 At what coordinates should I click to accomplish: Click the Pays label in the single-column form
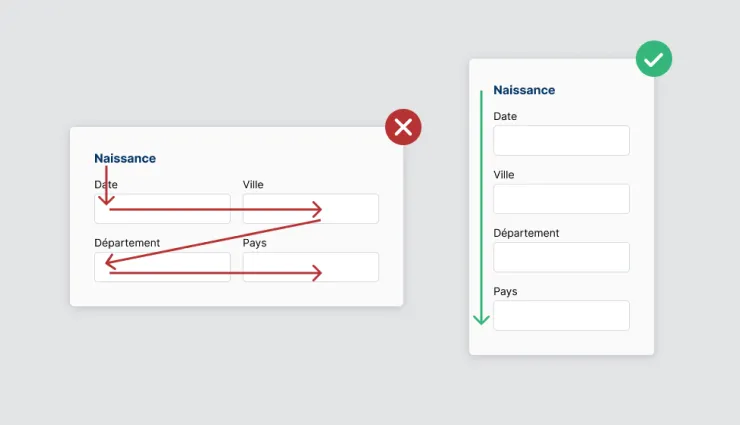506,291
